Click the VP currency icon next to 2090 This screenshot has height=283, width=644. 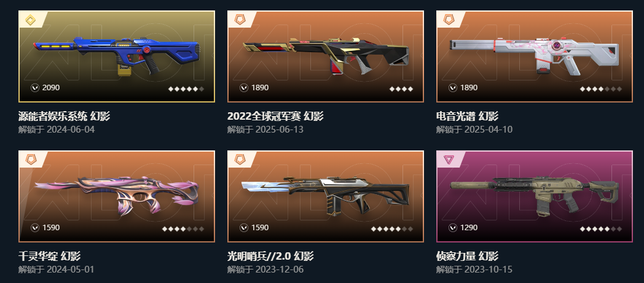pos(35,88)
